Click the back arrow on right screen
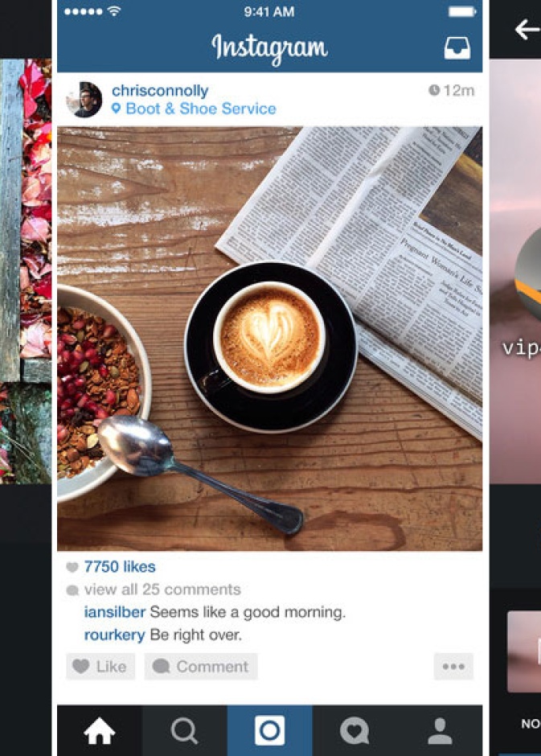541x756 pixels. coord(527,30)
